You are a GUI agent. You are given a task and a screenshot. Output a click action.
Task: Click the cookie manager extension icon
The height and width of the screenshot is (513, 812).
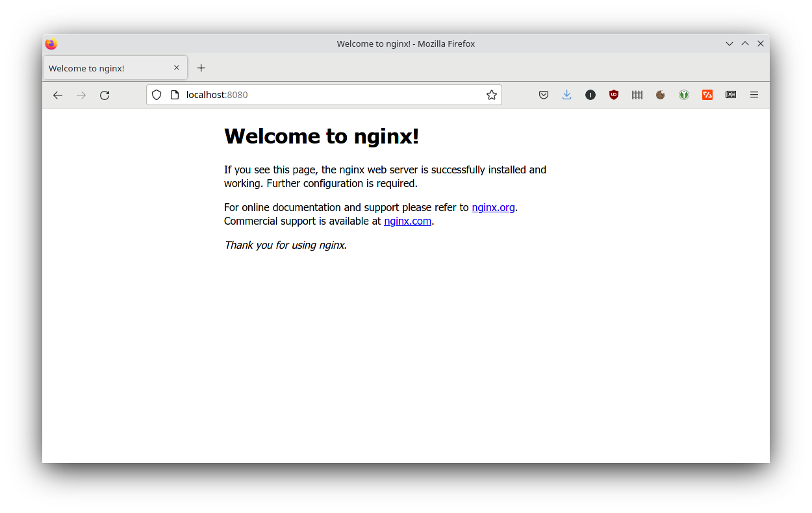coord(661,95)
